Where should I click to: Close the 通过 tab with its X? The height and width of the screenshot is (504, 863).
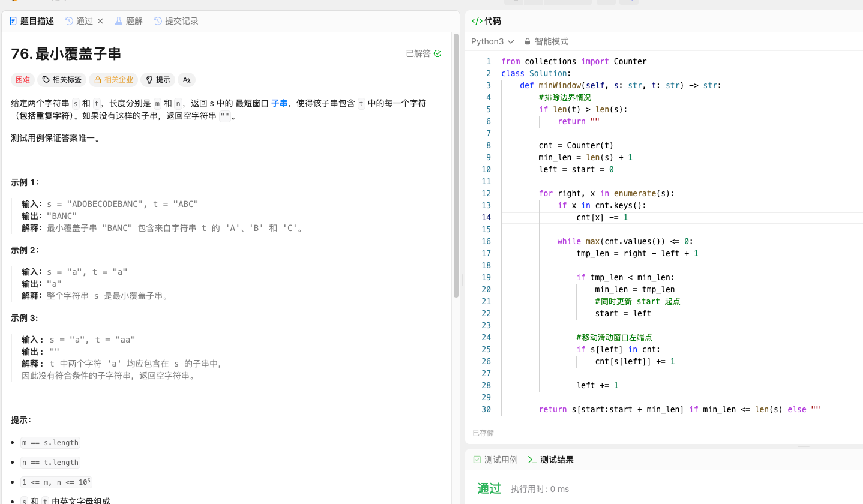100,21
